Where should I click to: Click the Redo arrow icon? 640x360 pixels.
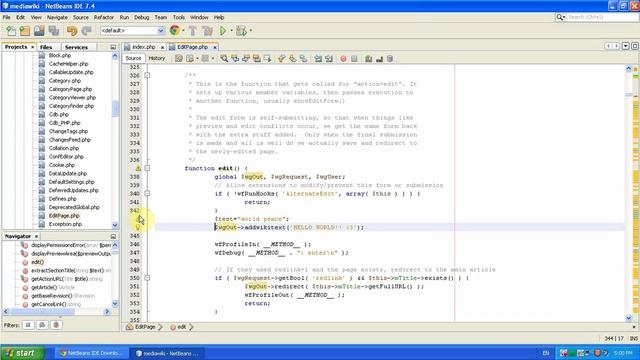pyautogui.click(x=86, y=31)
